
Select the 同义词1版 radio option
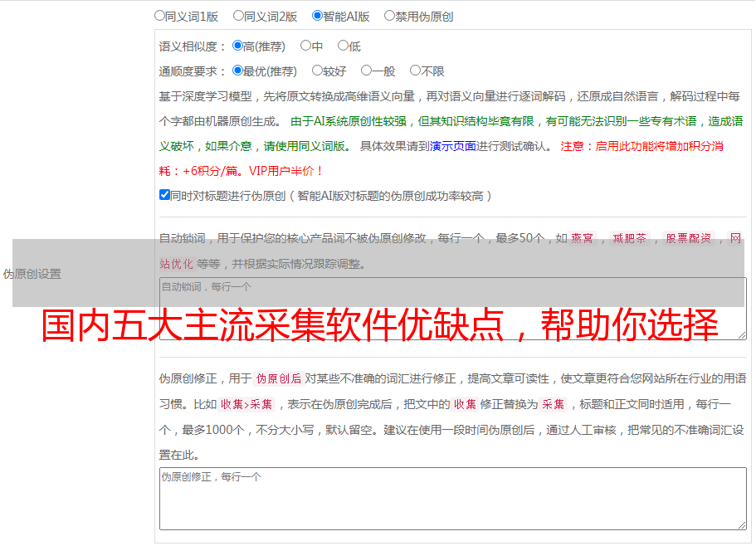click(159, 16)
